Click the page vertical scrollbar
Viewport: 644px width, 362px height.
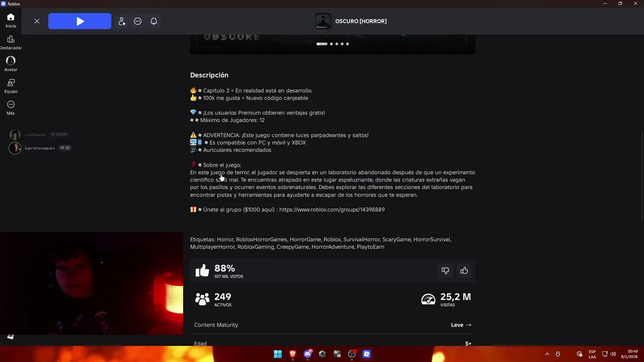642,176
